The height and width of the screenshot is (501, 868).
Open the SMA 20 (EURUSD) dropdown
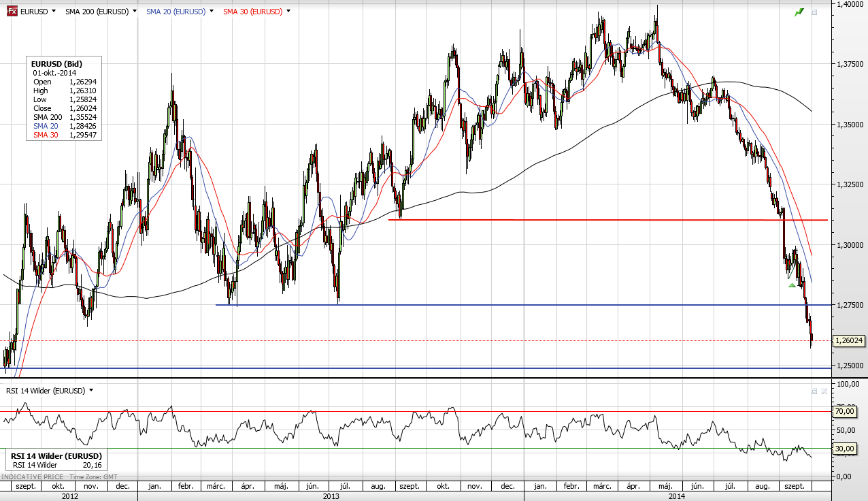click(212, 12)
